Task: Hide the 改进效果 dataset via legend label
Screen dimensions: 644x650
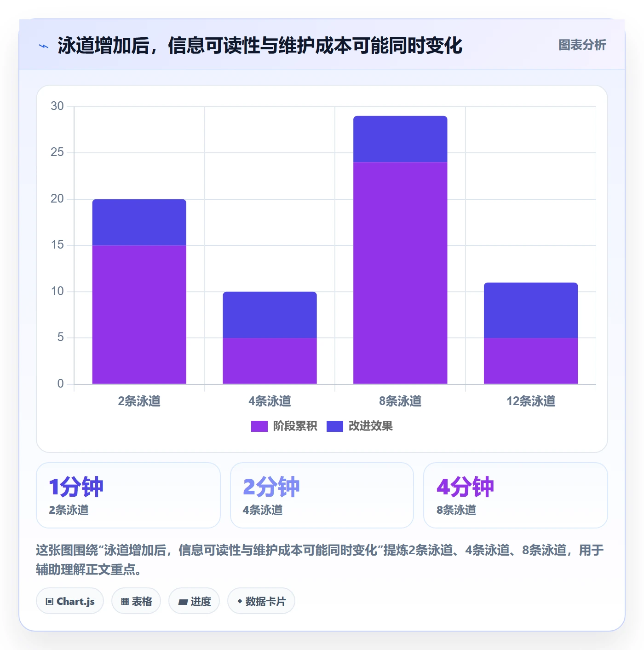Action: [x=370, y=426]
